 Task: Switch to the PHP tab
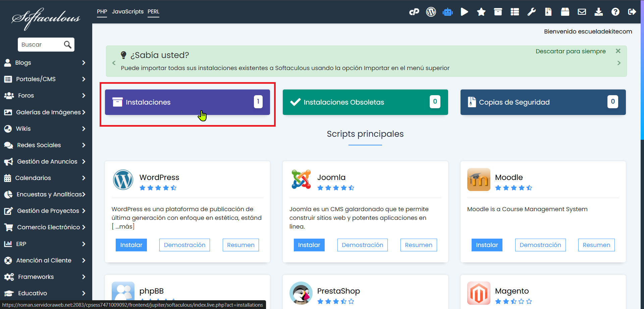(102, 12)
